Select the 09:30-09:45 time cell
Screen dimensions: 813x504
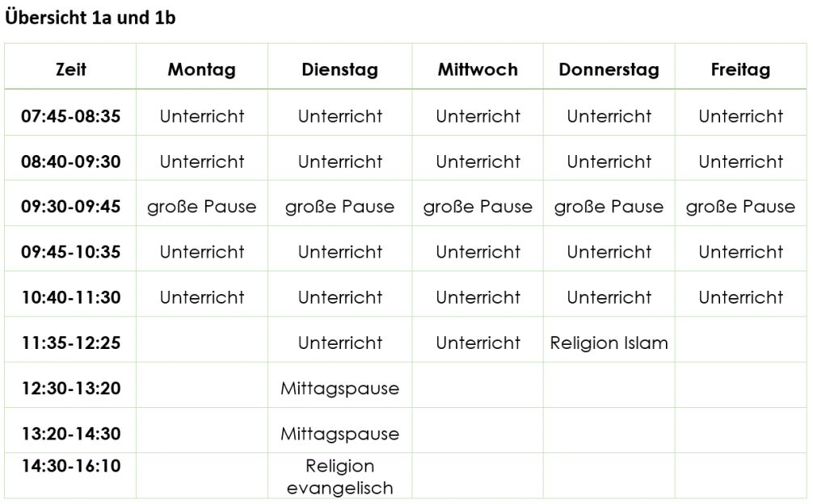tap(71, 207)
